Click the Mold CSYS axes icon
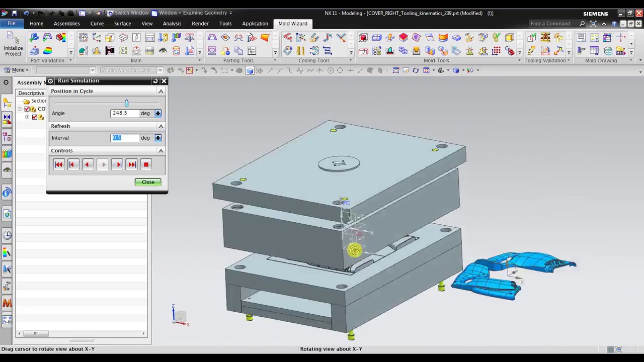This screenshot has height=362, width=644. pyautogui.click(x=97, y=38)
